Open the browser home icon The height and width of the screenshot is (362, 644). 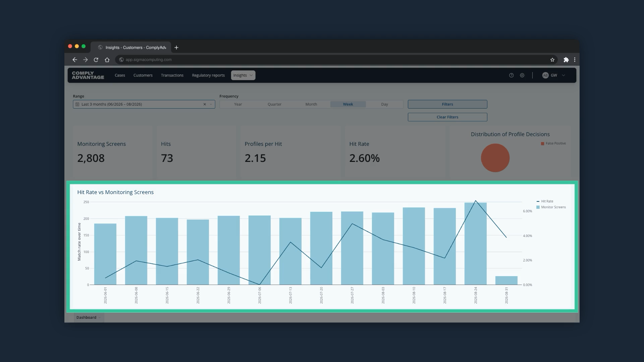tap(107, 60)
